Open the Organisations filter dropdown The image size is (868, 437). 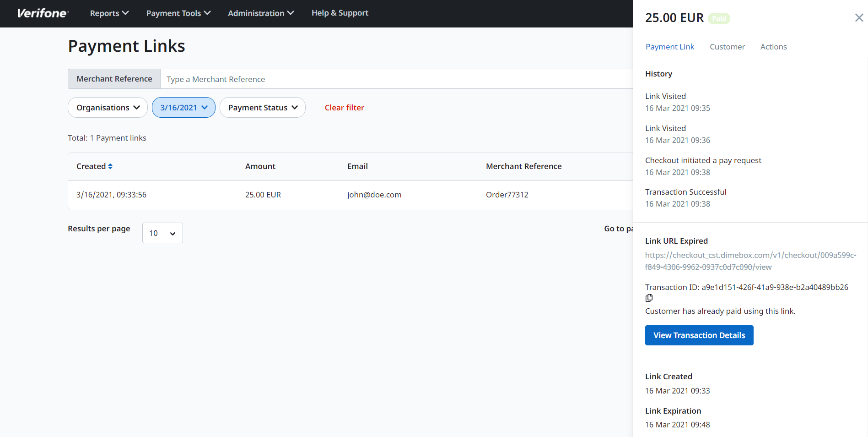[x=108, y=107]
